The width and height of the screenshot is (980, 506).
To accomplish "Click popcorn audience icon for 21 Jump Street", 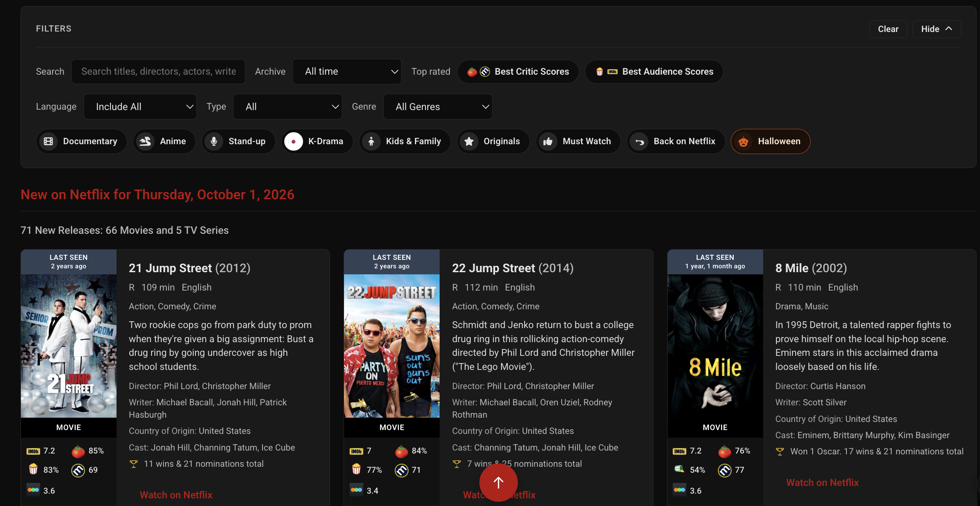I will point(33,470).
